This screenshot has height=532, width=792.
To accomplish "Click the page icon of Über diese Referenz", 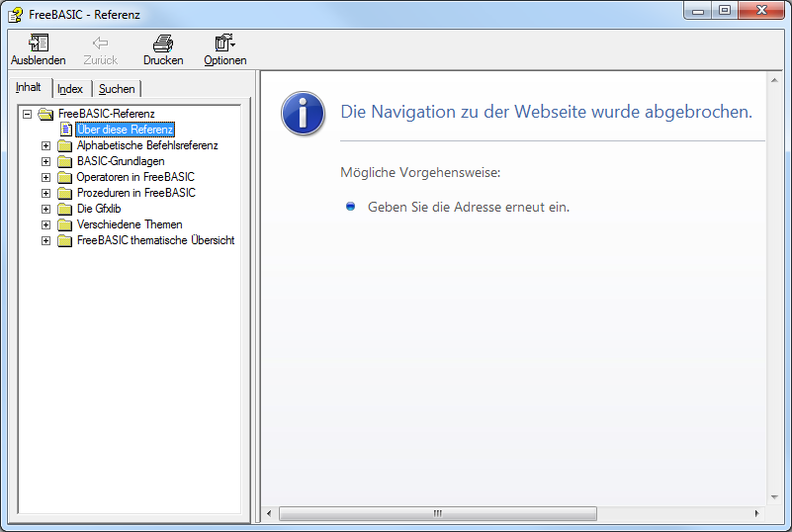I will point(66,130).
